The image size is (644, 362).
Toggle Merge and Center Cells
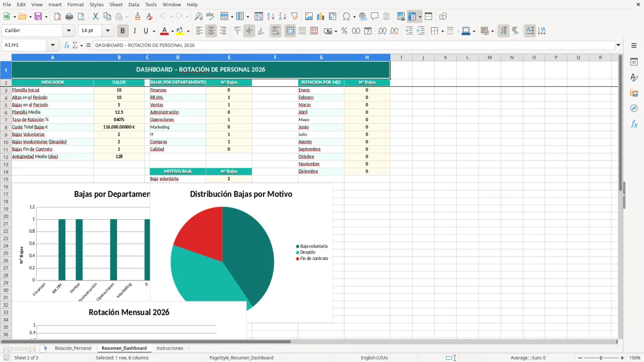(290, 31)
